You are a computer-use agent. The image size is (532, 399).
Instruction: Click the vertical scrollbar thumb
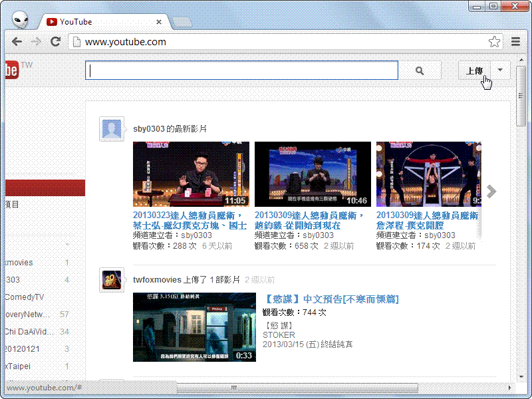[x=521, y=96]
